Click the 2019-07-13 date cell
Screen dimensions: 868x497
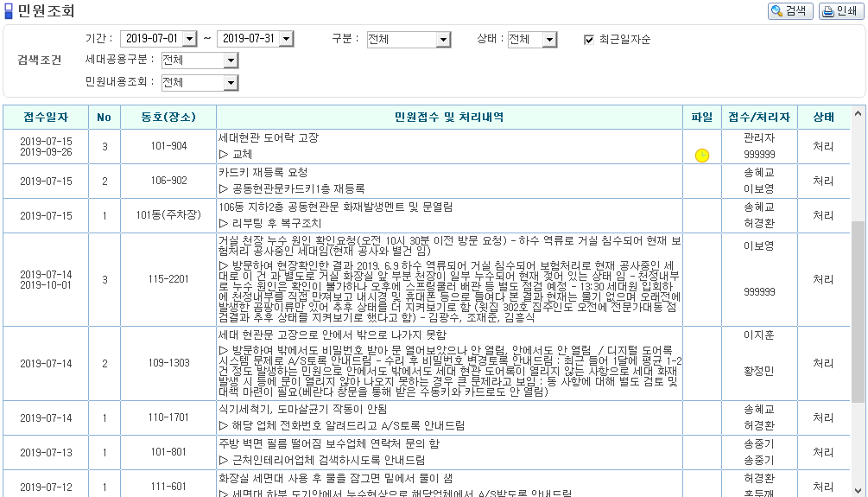point(46,452)
